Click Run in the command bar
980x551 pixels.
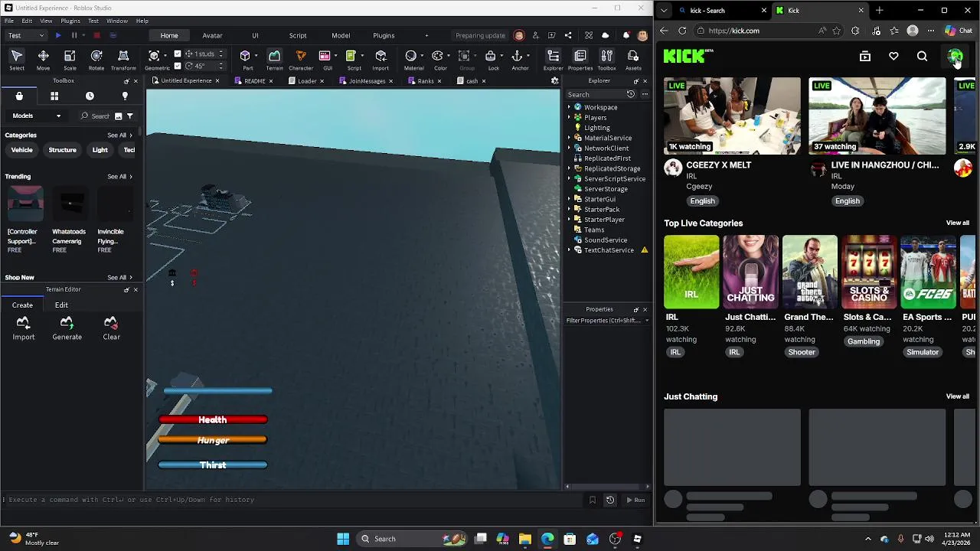coord(635,500)
